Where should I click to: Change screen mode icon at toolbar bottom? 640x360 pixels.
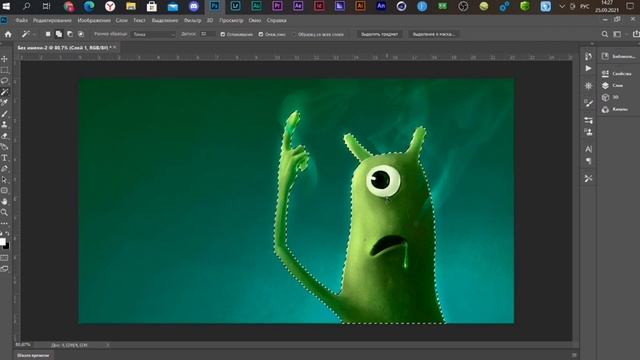click(4, 269)
